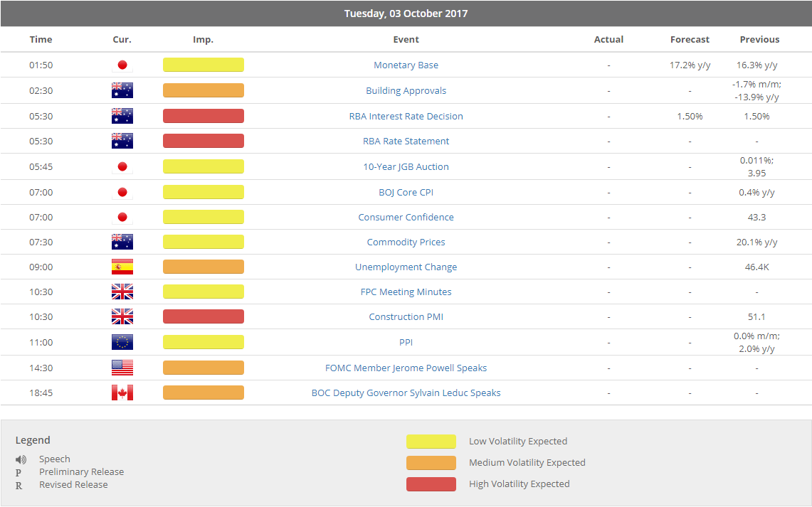Click the EU flag in PPI row
Viewport: 812px width, 507px height.
point(122,343)
